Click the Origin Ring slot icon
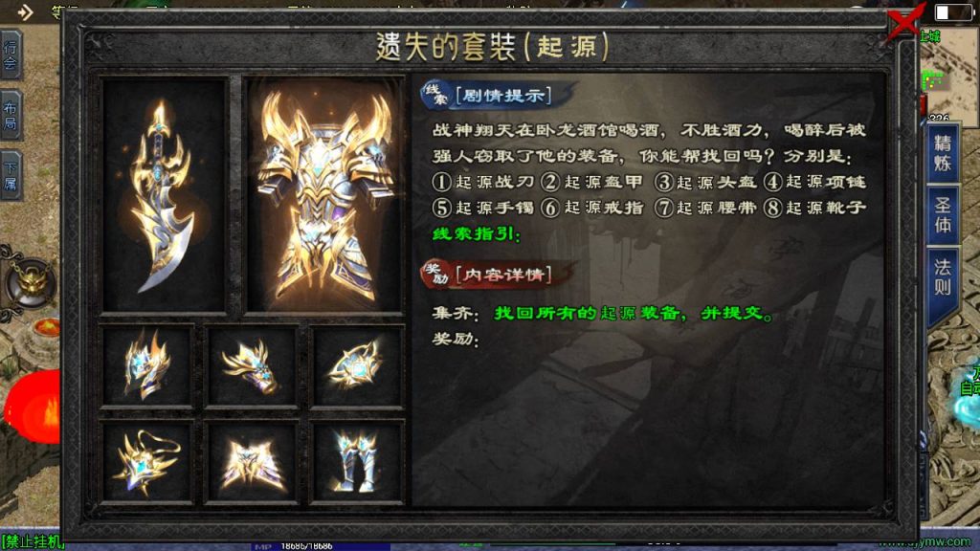The image size is (980, 551). coord(356,365)
